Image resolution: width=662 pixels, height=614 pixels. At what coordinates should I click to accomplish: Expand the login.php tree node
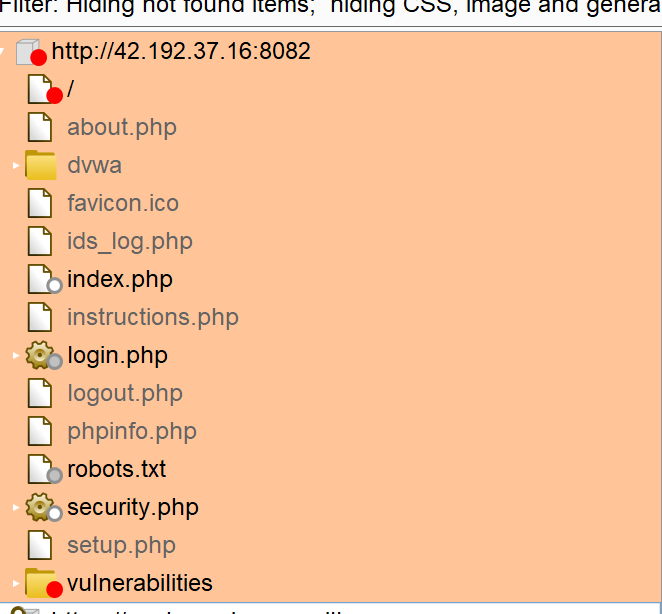[x=16, y=355]
